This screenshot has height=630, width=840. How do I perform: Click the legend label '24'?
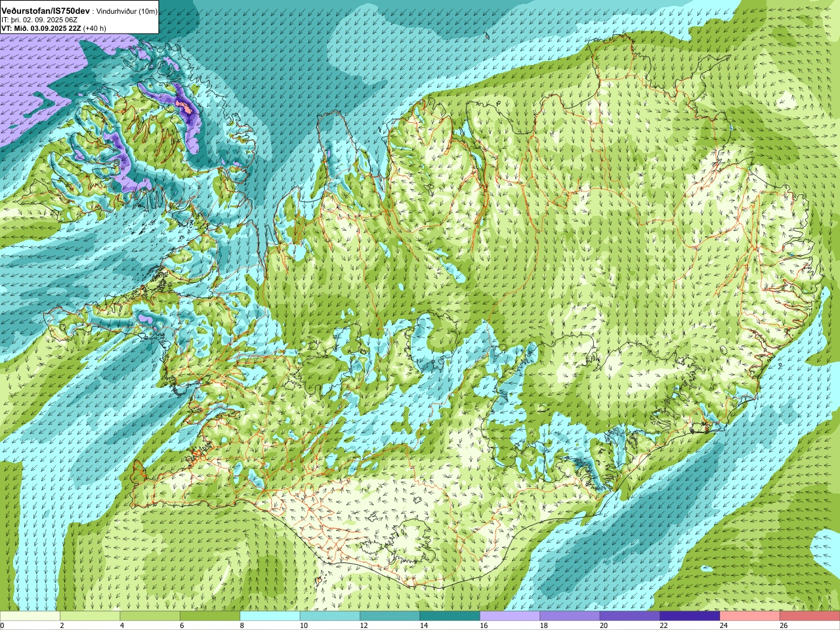coord(724,625)
